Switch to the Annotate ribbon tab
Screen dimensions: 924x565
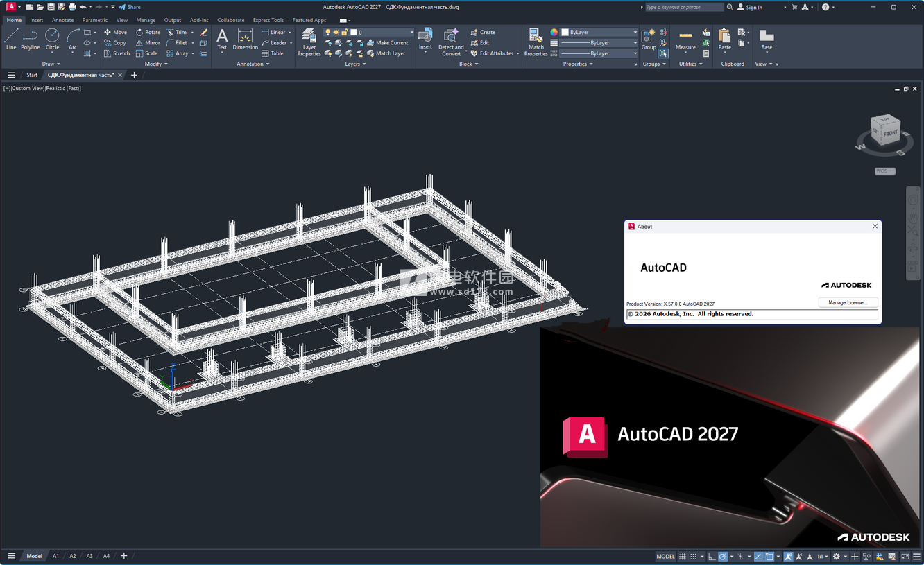point(62,20)
